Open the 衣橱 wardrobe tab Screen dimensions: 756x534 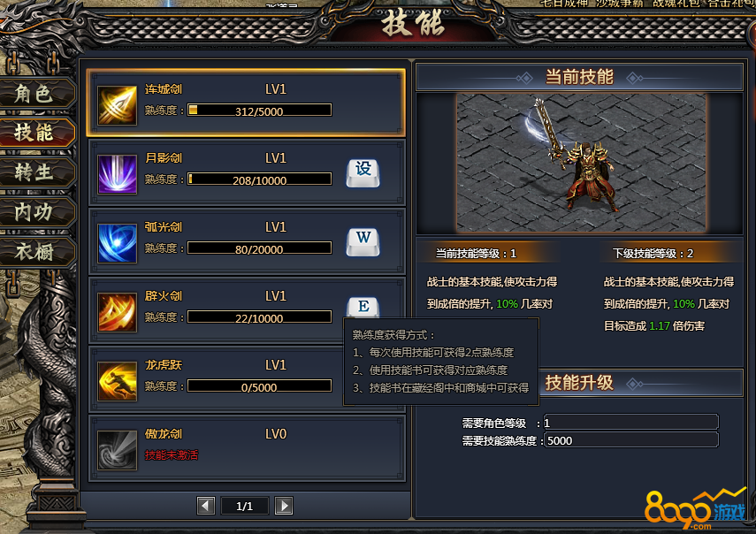pos(36,252)
